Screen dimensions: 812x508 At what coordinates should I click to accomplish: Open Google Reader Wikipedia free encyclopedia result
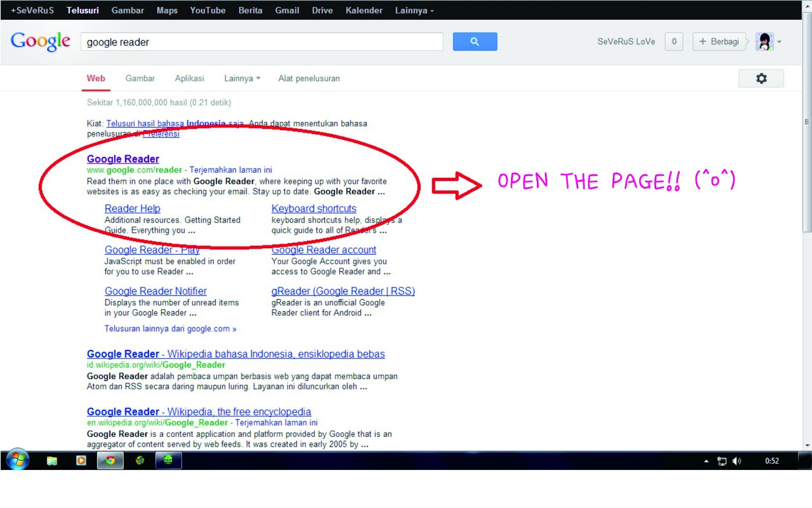pyautogui.click(x=199, y=411)
